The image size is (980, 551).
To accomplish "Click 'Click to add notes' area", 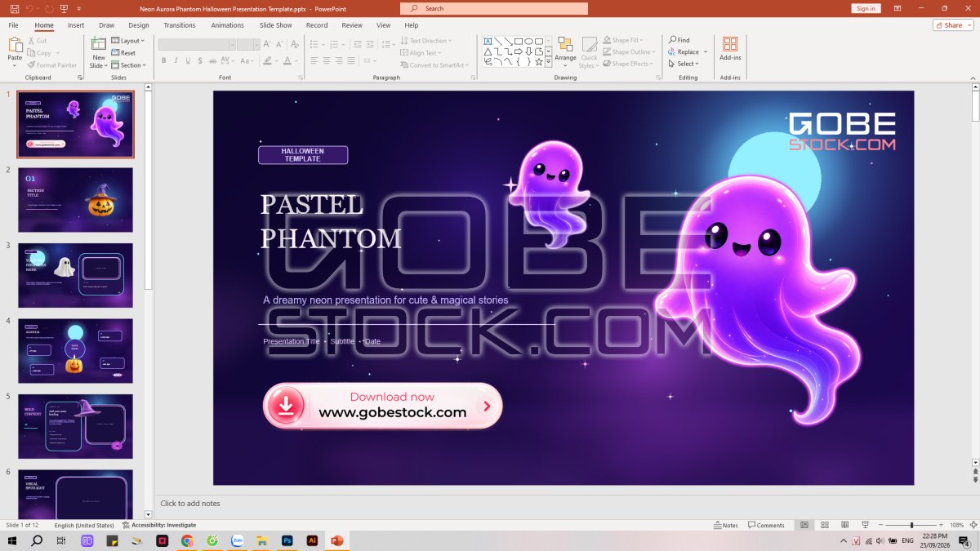I will [190, 504].
